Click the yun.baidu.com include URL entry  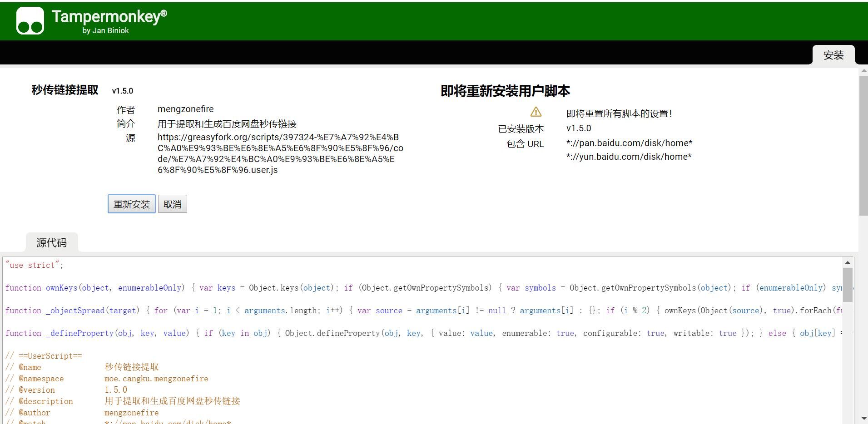(x=629, y=157)
